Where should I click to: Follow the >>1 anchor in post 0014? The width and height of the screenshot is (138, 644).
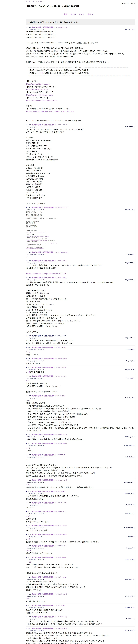click(28, 448)
